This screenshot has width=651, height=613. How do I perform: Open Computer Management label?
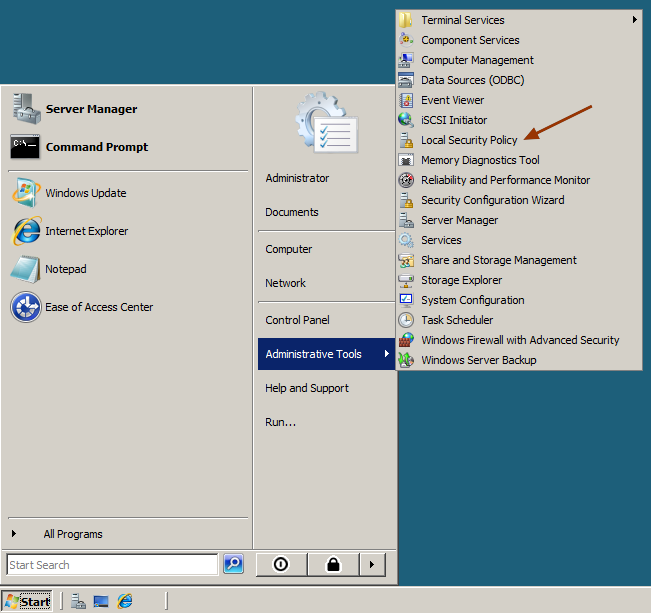477,60
